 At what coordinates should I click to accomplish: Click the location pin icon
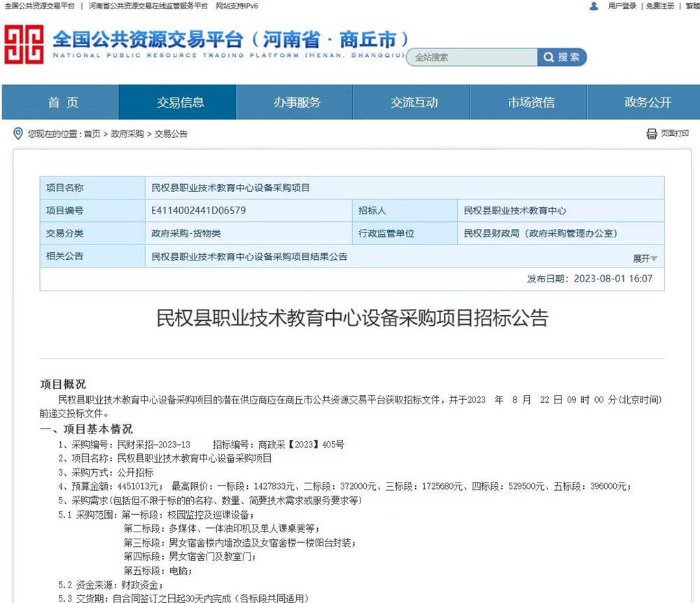[x=18, y=134]
